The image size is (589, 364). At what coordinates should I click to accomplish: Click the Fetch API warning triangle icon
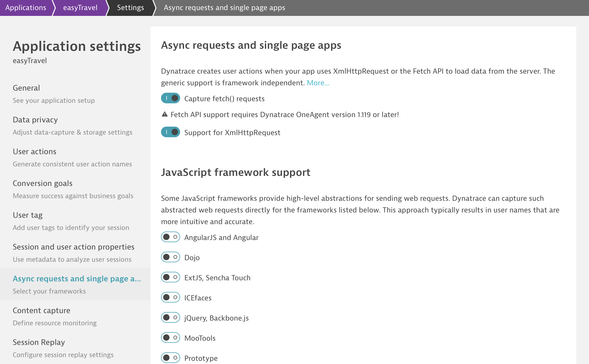(165, 114)
